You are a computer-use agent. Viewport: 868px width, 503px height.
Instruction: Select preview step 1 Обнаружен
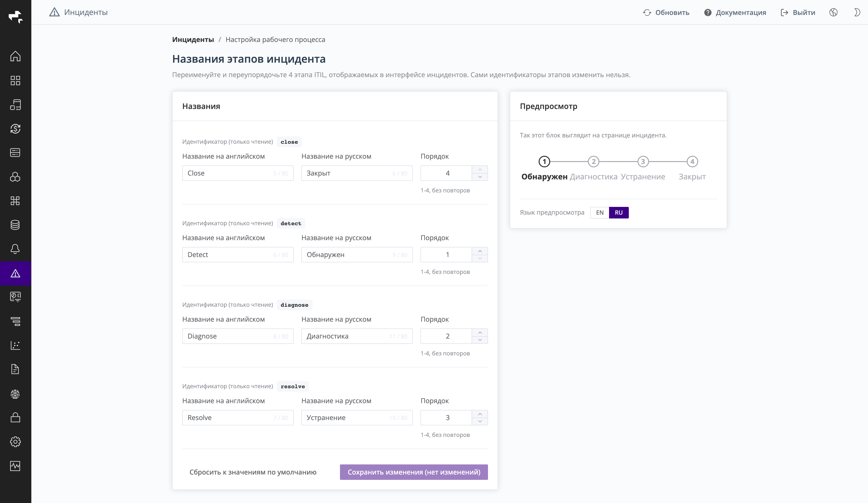[x=544, y=169]
